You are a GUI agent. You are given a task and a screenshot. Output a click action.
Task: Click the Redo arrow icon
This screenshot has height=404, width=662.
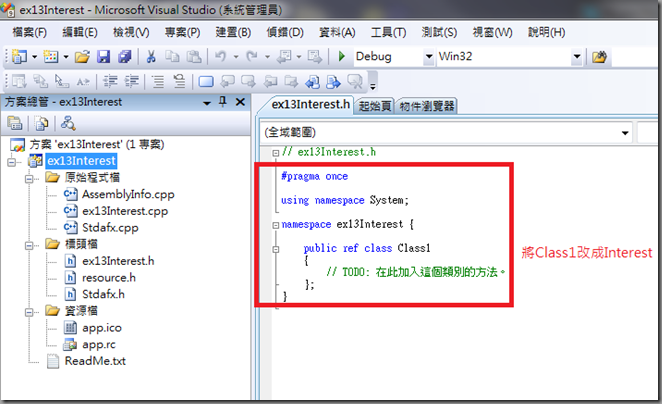tap(252, 56)
